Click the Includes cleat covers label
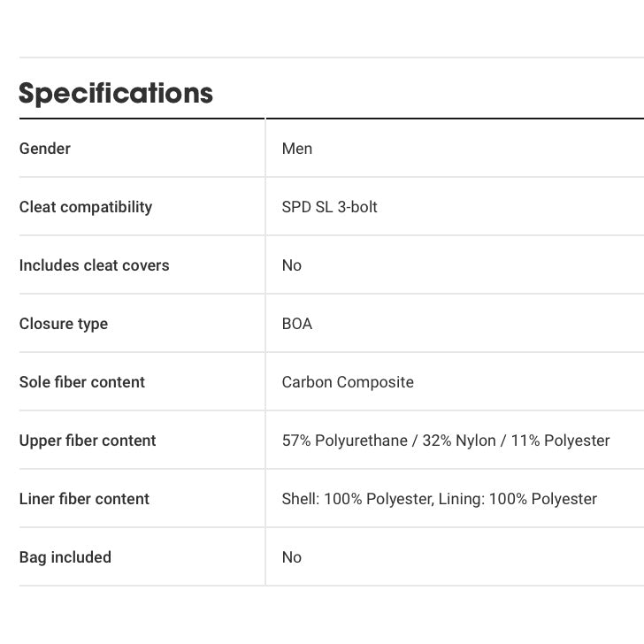Screen dimensions: 644x644 [x=94, y=265]
